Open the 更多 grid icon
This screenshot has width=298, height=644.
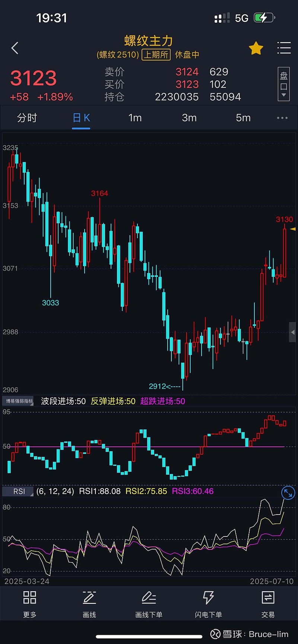coord(30,604)
